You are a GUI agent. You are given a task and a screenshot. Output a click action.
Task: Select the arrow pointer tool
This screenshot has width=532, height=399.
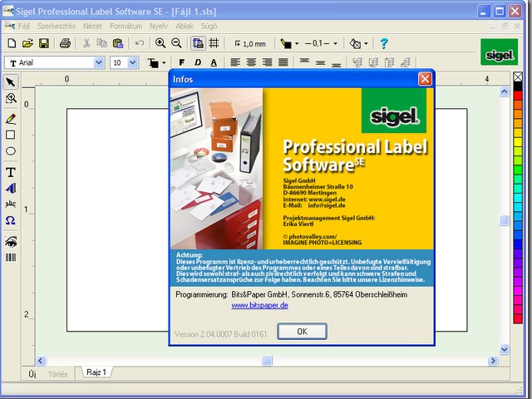pyautogui.click(x=11, y=82)
